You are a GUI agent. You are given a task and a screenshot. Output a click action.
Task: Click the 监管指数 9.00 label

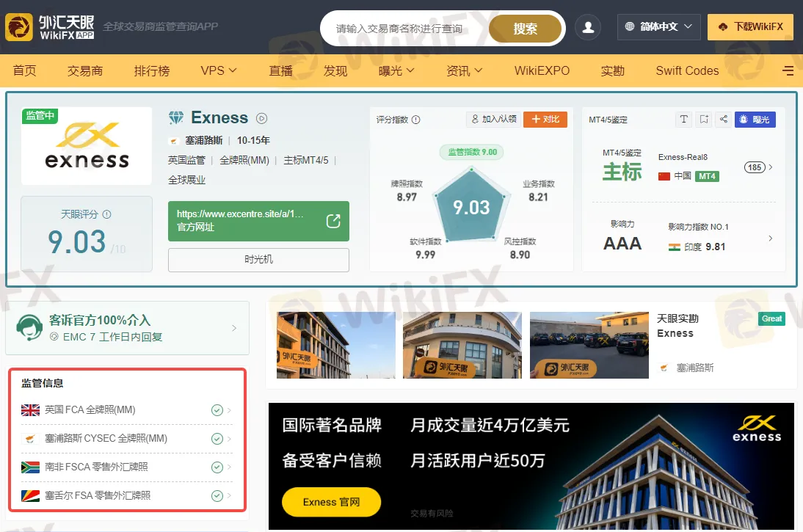tap(472, 152)
